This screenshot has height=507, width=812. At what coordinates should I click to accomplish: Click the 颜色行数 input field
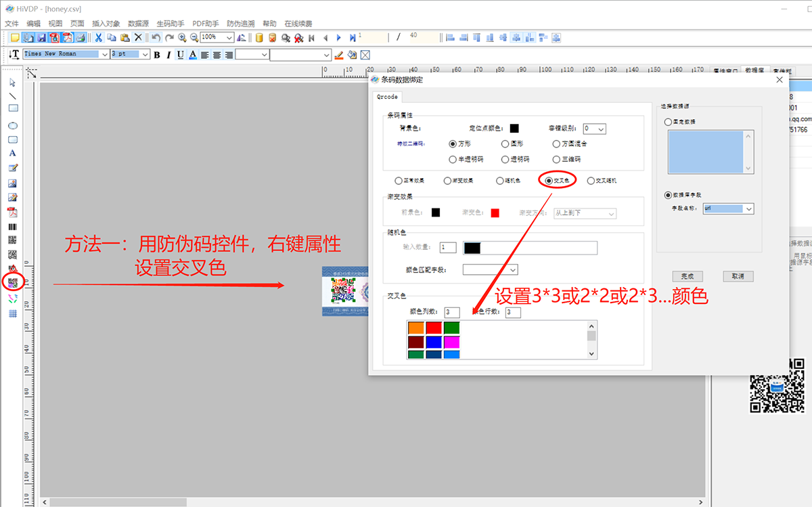coord(513,312)
